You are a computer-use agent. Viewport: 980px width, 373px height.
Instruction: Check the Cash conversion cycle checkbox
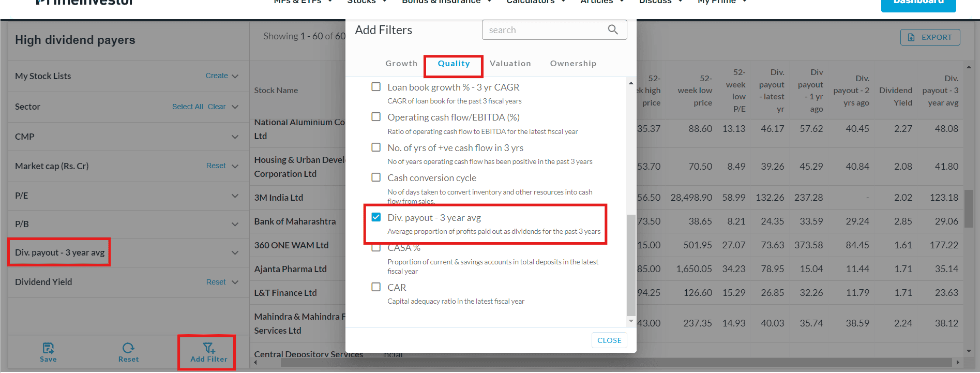(x=376, y=177)
